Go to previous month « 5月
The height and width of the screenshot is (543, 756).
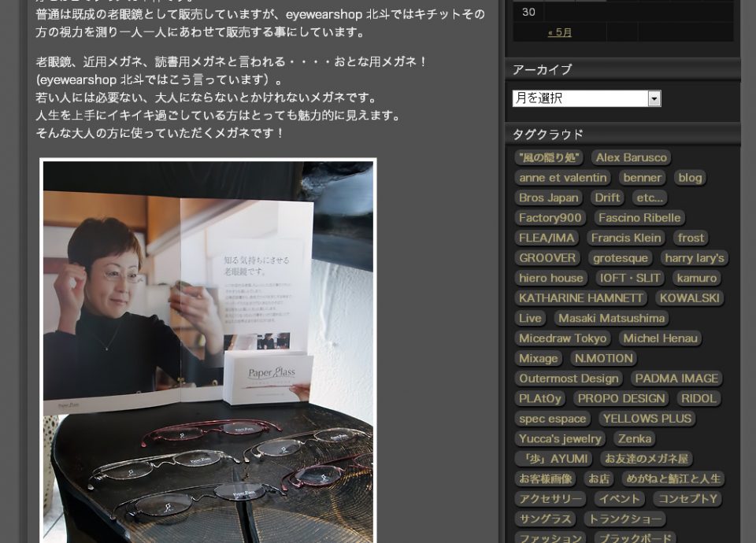pos(560,32)
